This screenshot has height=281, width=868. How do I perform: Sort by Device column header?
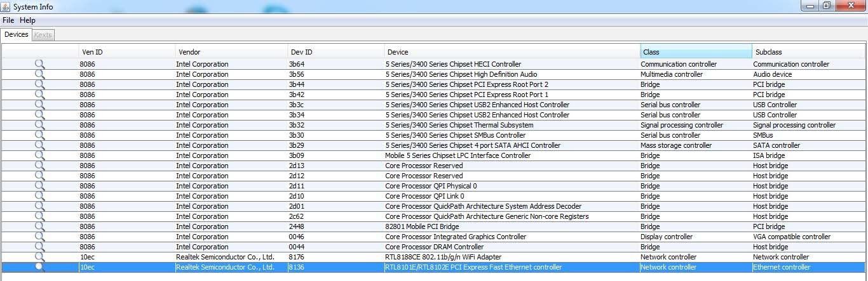[512, 52]
